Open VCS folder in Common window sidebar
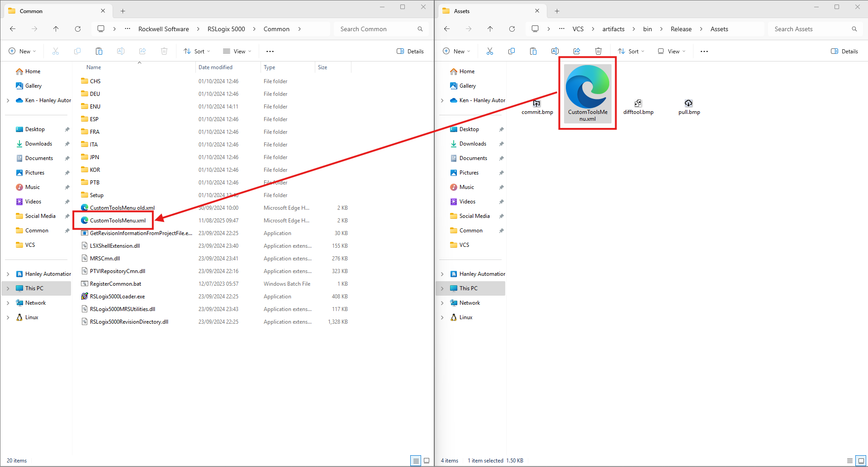The height and width of the screenshot is (467, 868). click(30, 245)
